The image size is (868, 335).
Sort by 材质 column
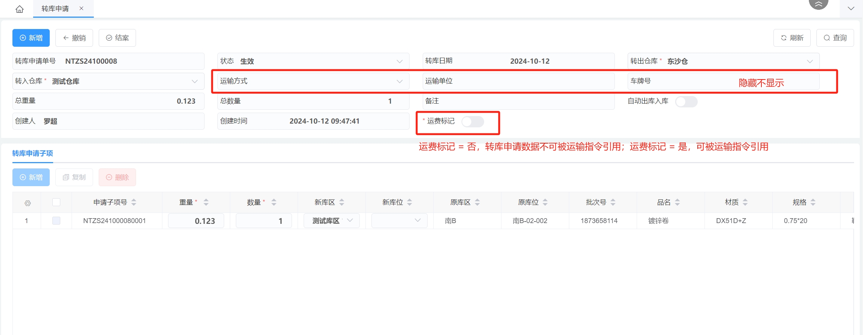point(745,202)
